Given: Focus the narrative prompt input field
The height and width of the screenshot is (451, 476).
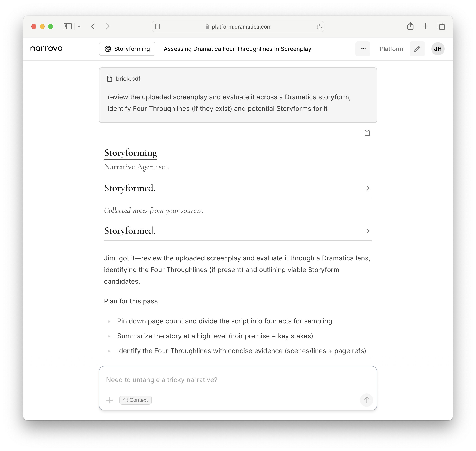Looking at the screenshot, I should coord(237,380).
